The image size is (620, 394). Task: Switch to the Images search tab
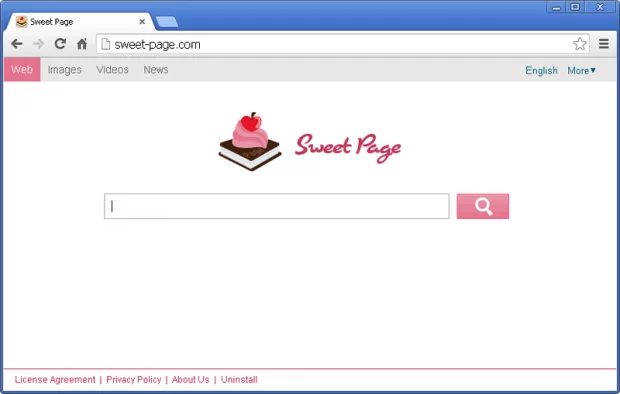tap(64, 70)
